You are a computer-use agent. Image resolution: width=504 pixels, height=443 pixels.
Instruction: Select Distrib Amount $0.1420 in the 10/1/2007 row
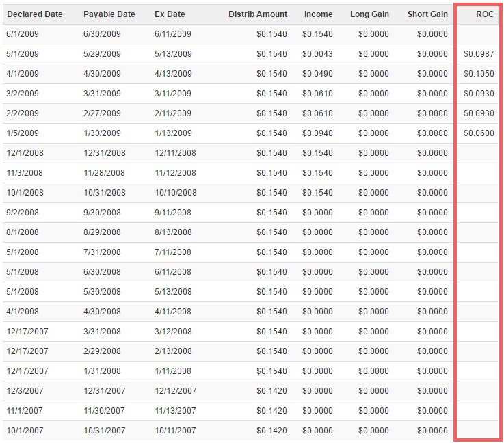click(271, 431)
